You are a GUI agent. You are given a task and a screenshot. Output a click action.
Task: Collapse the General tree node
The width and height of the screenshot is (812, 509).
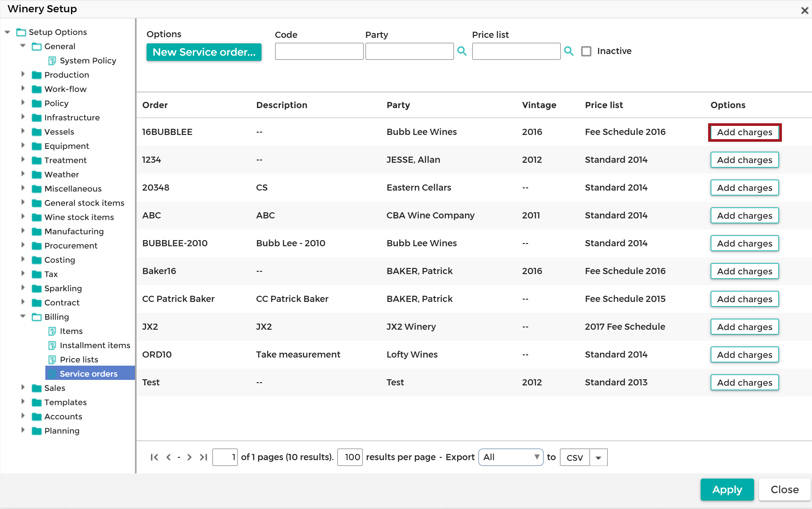point(23,45)
